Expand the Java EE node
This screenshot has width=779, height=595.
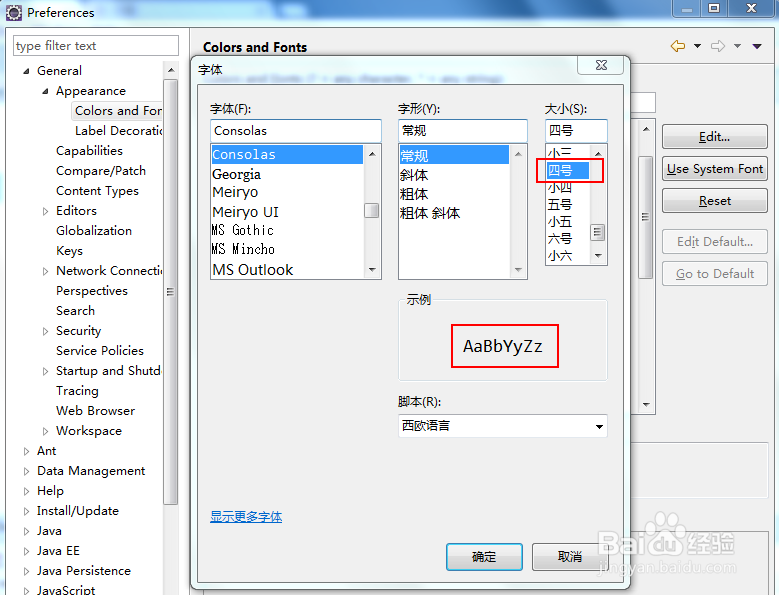click(x=26, y=551)
